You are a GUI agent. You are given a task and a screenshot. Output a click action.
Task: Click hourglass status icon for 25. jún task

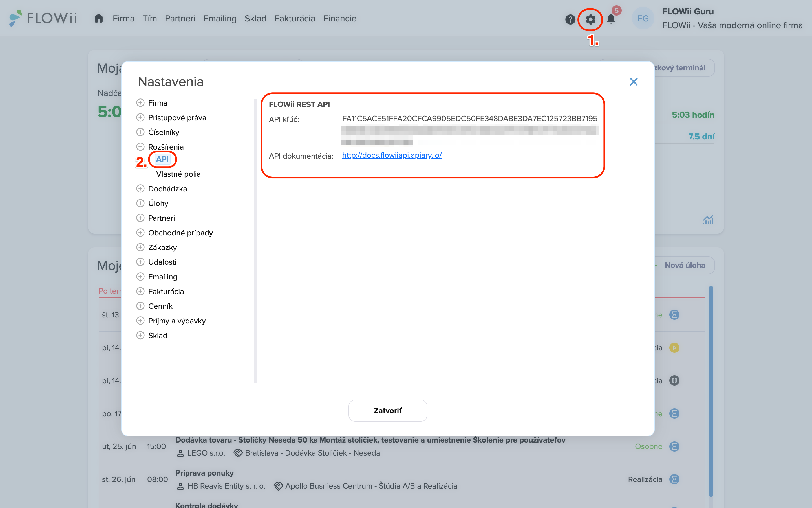[674, 446]
